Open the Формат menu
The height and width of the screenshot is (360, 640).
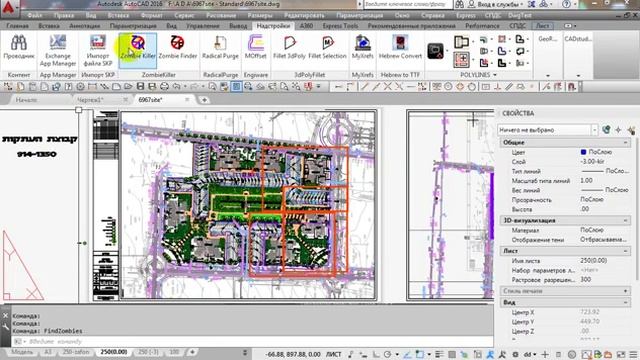coord(151,16)
